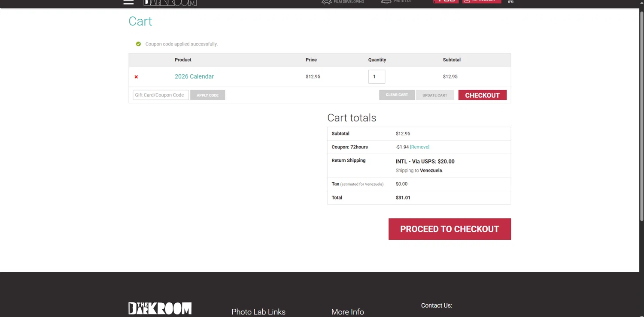Open Film Developing menu in header
The height and width of the screenshot is (317, 644).
343,2
